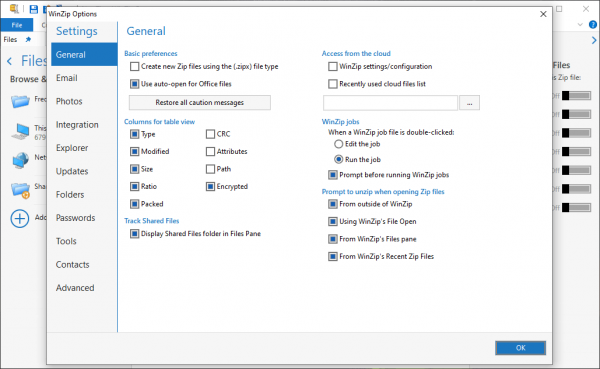Open the Contacts settings tab
The image size is (600, 369).
[84, 265]
